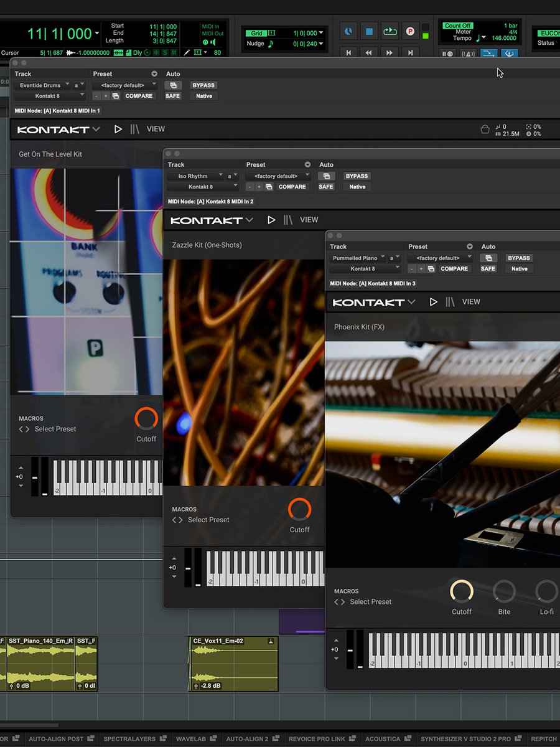560x747 pixels.
Task: Click Kontakt play icon in Get On The Level window
Action: [x=118, y=129]
